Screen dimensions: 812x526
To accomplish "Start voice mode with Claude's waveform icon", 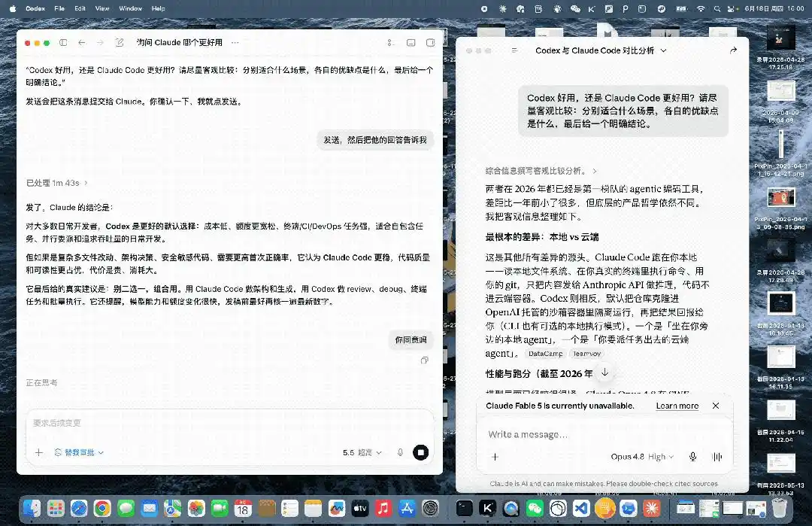I will 717,457.
